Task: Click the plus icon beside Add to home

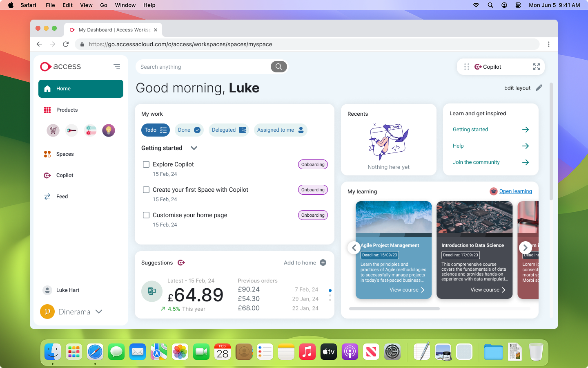Action: [x=323, y=263]
